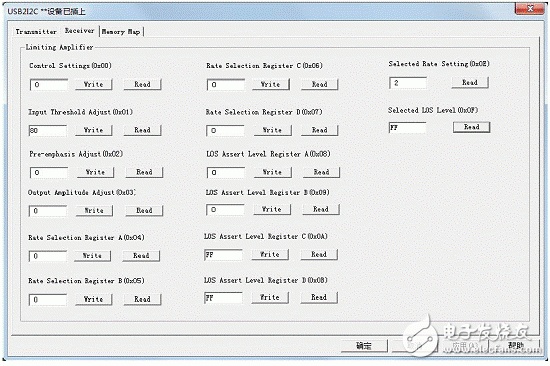Close the USB2I2C dialog window
This screenshot has width=550, height=366.
(x=530, y=8)
